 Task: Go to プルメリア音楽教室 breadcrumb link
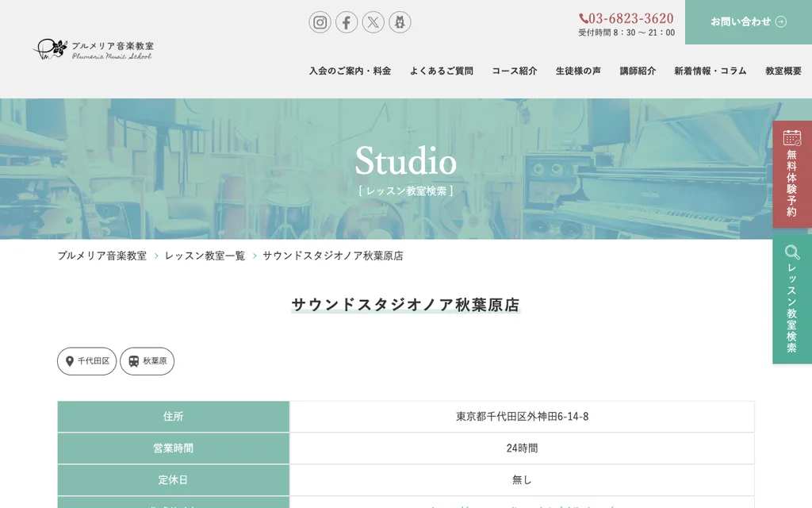tap(102, 256)
